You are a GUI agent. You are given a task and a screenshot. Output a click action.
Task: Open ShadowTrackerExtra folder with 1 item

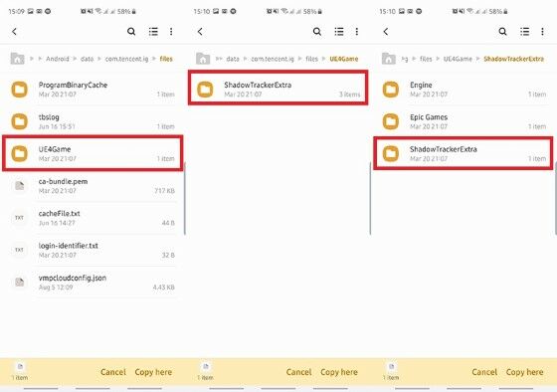pyautogui.click(x=464, y=153)
